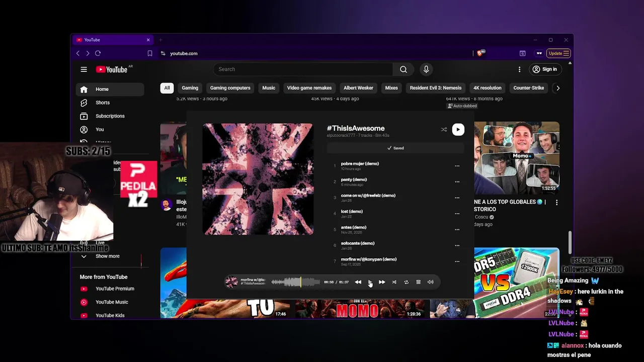Viewport: 644px width, 362px height.
Task: Open the Brave shields lion icon
Action: tap(480, 53)
